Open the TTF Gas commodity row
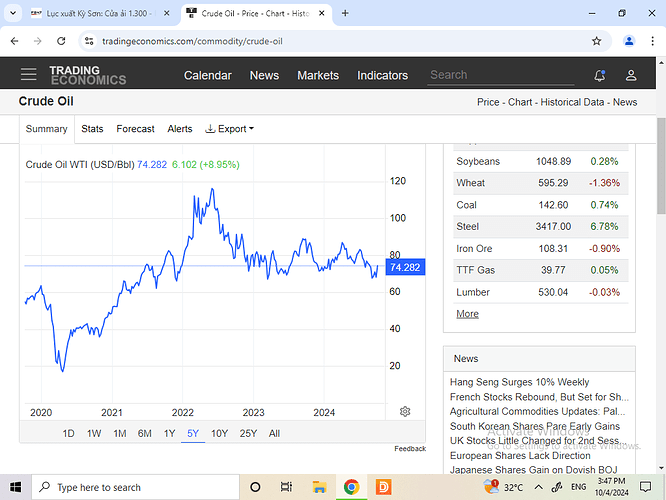Viewport: 666px width, 500px height. (541, 270)
